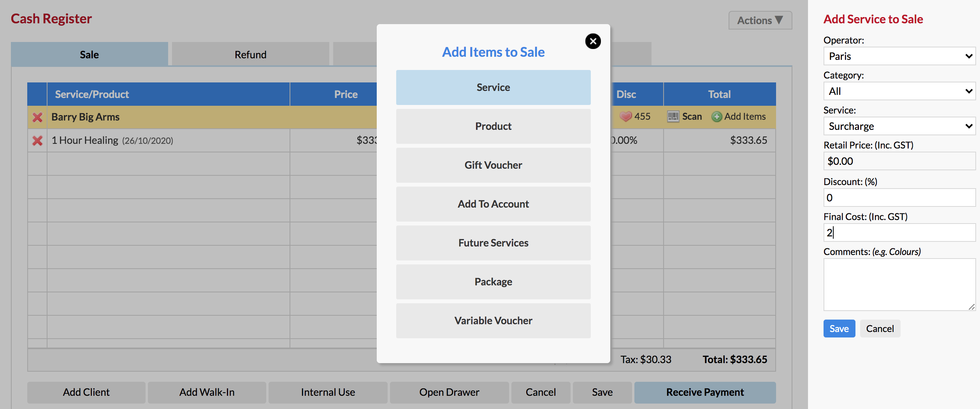This screenshot has width=980, height=409.
Task: Open the Service dropdown showing Surcharge
Action: (899, 126)
